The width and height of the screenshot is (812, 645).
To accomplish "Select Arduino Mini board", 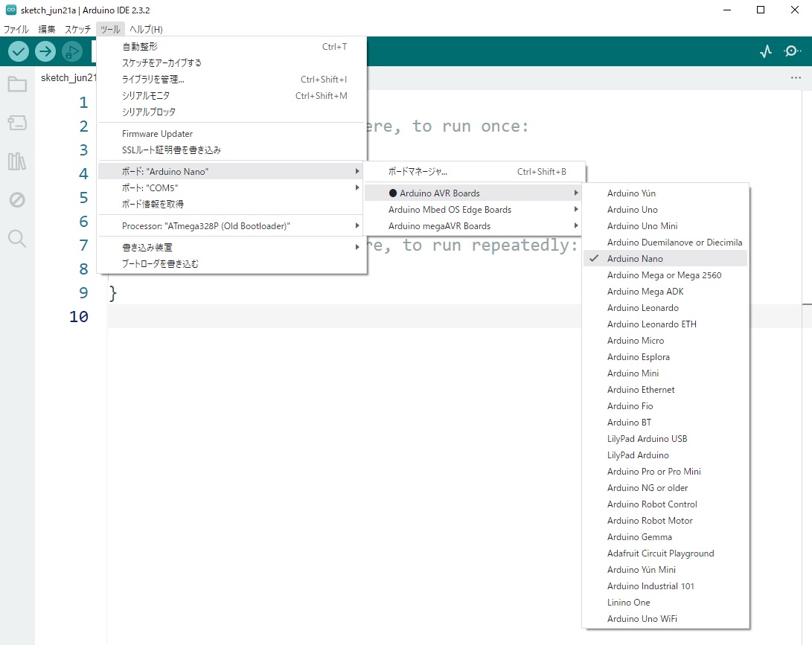I will pyautogui.click(x=665, y=373).
